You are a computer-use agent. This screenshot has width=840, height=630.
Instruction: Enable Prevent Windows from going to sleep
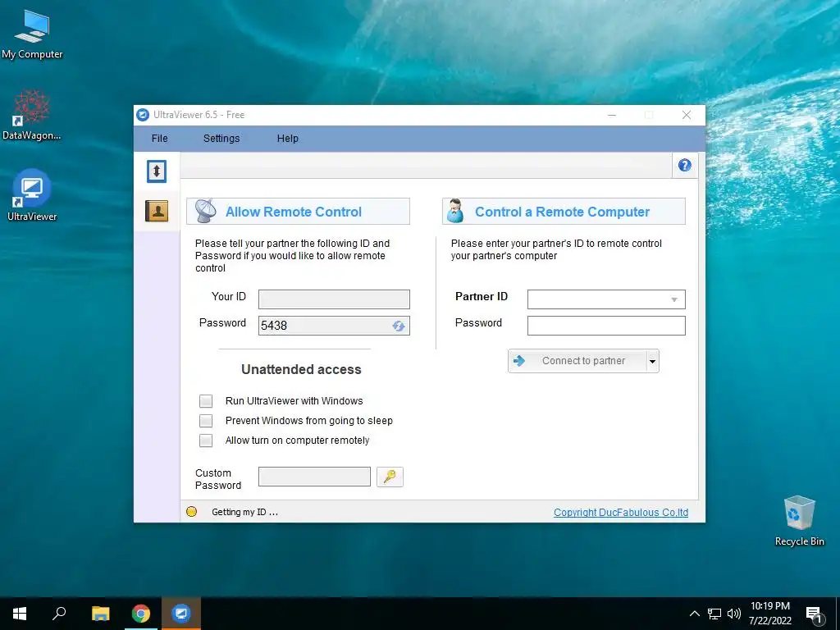[206, 421]
